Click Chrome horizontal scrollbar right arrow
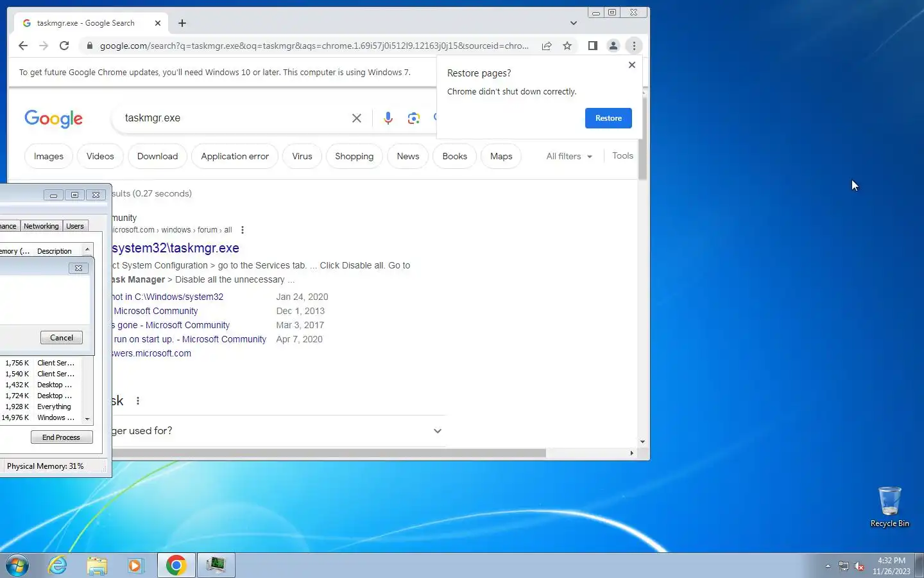Screen dimensions: 924x578 pyautogui.click(x=631, y=453)
